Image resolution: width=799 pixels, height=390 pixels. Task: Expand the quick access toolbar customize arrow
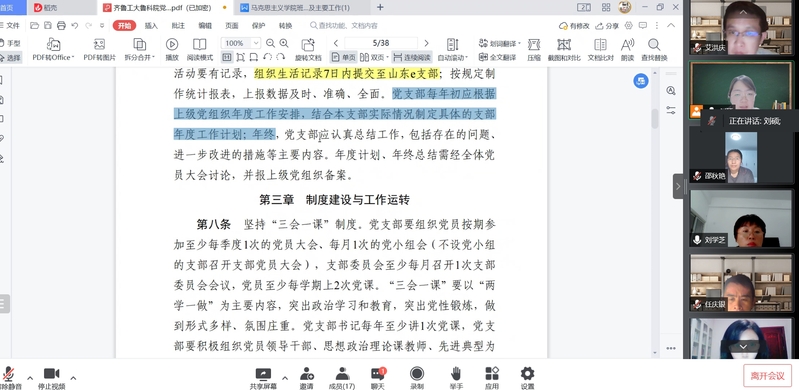coord(102,25)
